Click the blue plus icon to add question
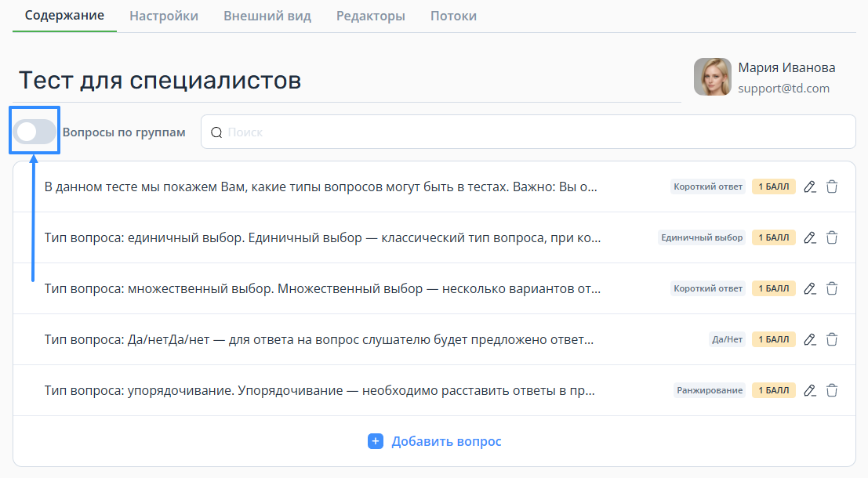This screenshot has width=868, height=478. (375, 441)
